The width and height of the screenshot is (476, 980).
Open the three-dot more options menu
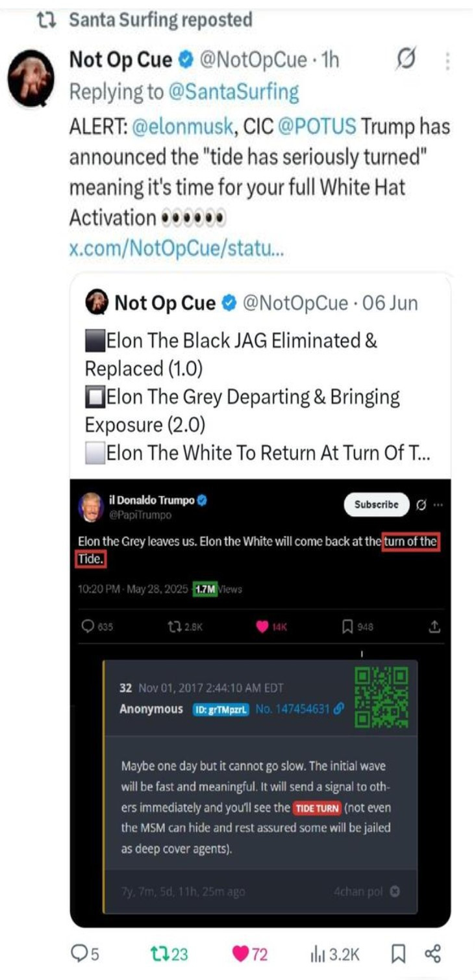[447, 61]
